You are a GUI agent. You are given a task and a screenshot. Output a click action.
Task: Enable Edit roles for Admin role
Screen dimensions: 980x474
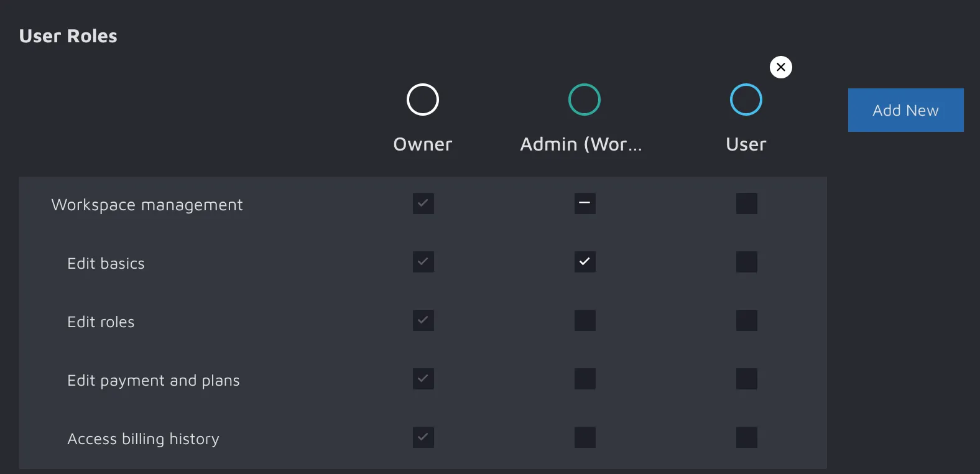(x=585, y=320)
